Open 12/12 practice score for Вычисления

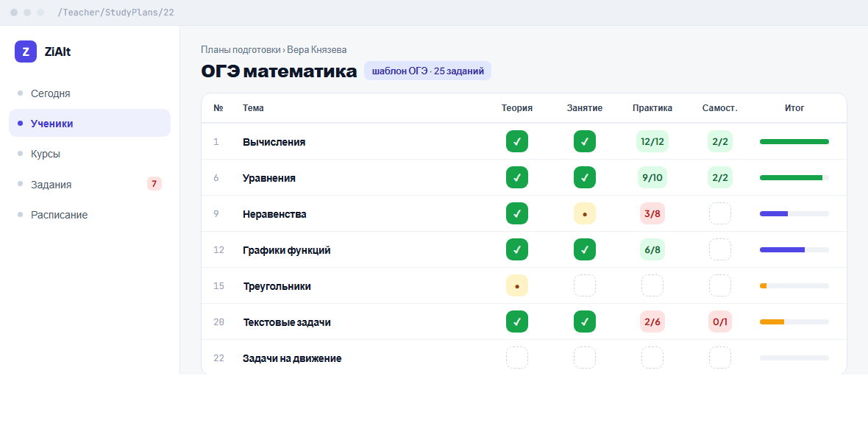pos(652,141)
